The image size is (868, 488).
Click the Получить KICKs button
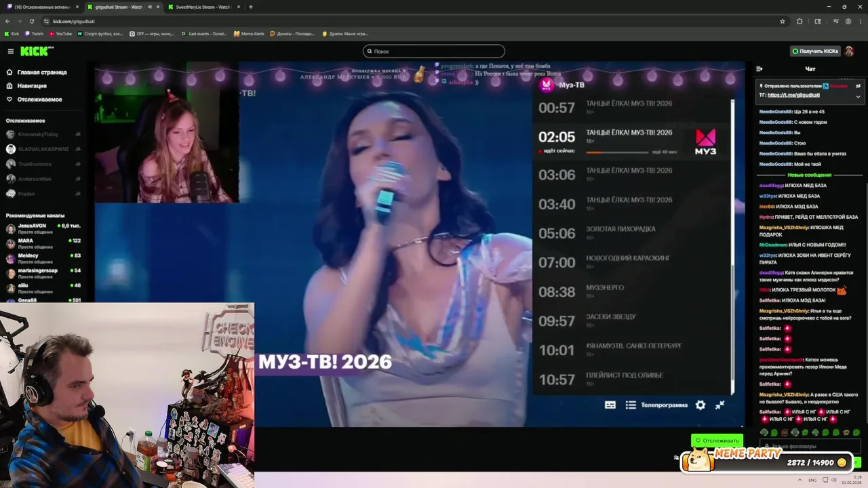815,51
